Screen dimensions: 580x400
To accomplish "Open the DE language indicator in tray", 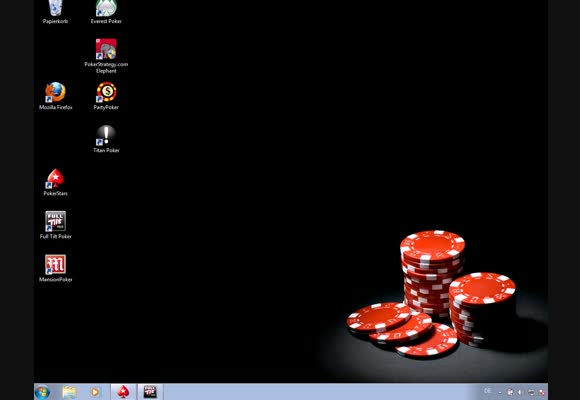I will click(x=488, y=391).
